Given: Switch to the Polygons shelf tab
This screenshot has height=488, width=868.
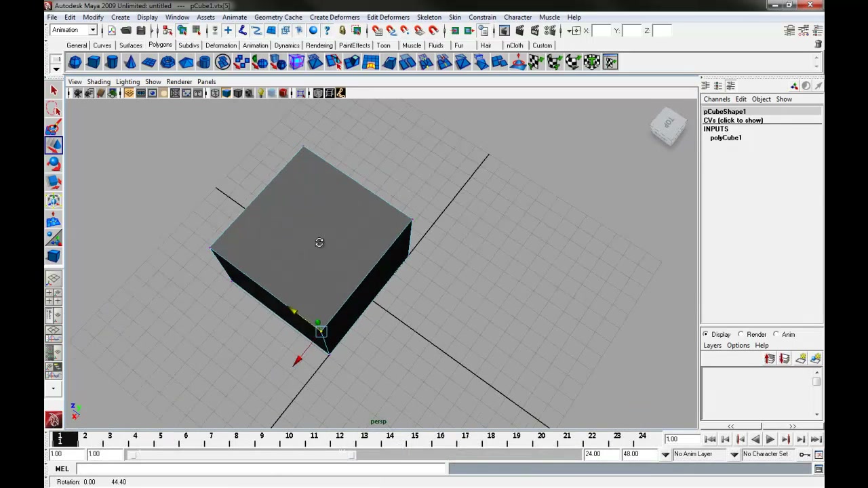Looking at the screenshot, I should pyautogui.click(x=161, y=45).
